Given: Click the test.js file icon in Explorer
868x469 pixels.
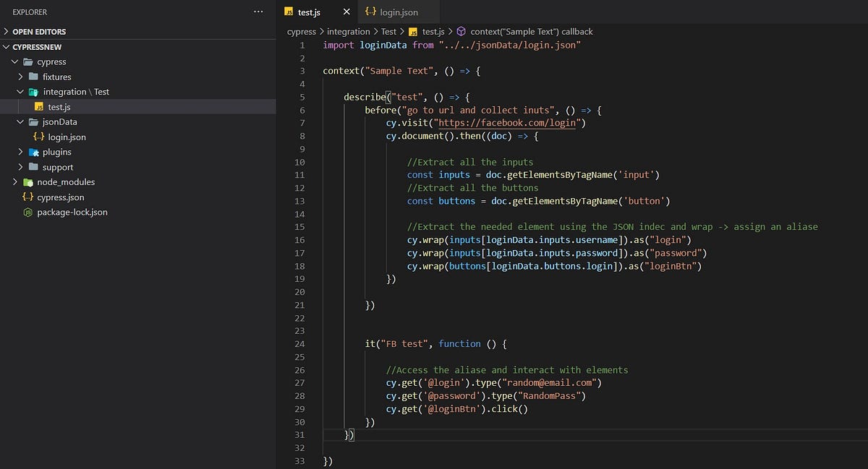Looking at the screenshot, I should pyautogui.click(x=41, y=106).
